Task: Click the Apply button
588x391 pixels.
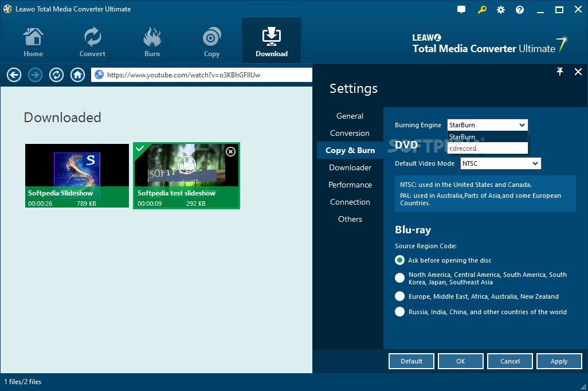Action: pos(559,361)
